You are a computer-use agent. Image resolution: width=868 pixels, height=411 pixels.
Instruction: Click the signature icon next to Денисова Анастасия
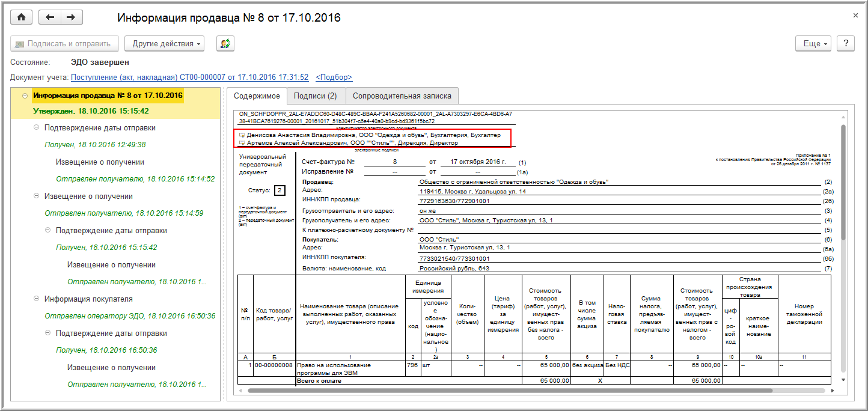[x=242, y=136]
